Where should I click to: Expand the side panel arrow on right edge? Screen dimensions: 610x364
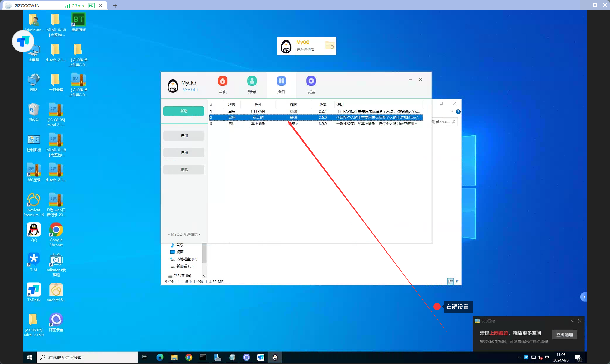pos(584,297)
